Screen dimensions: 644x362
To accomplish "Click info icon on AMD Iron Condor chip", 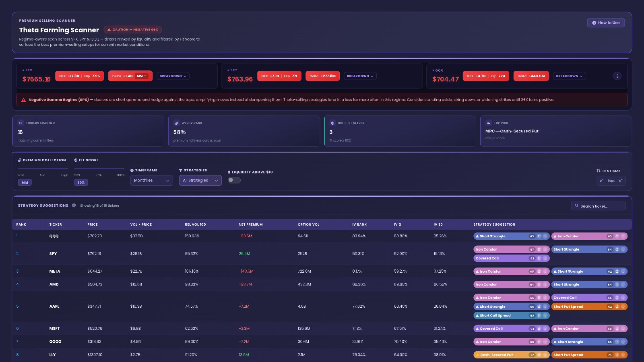I will coord(545,285).
